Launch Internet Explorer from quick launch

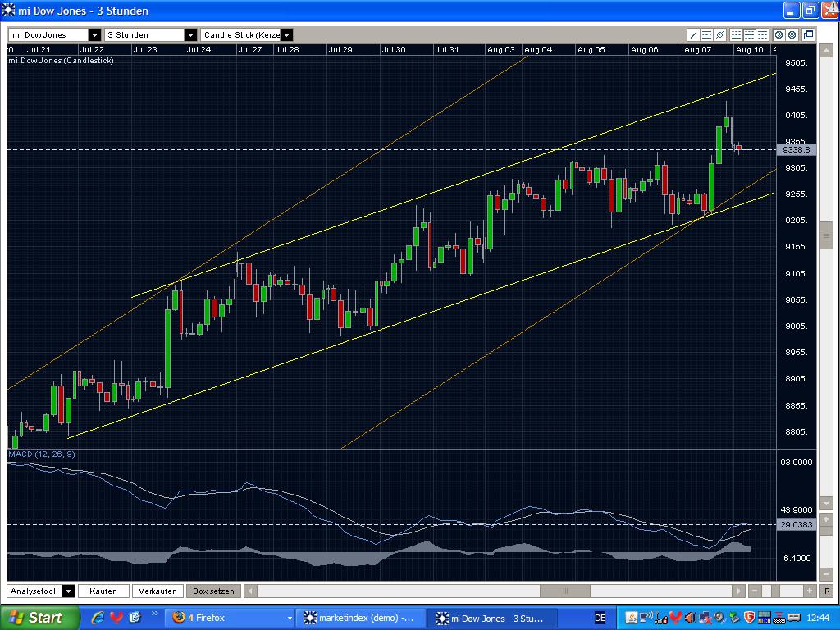[98, 618]
